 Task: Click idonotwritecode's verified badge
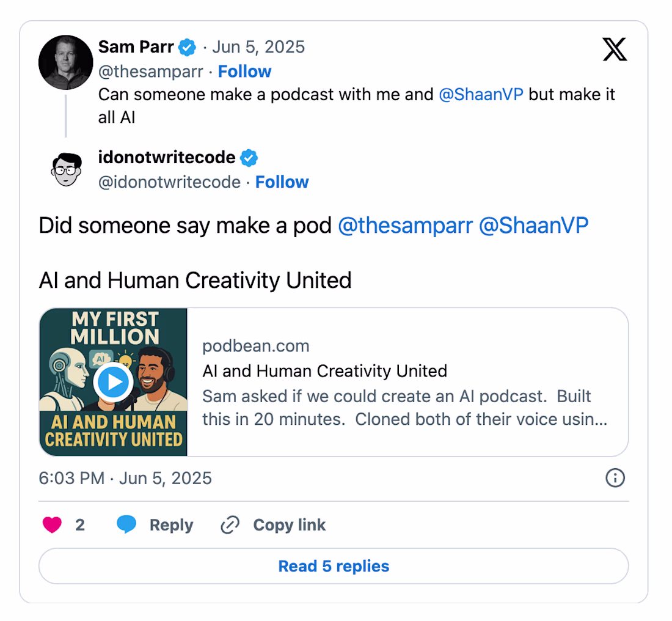pyautogui.click(x=249, y=158)
